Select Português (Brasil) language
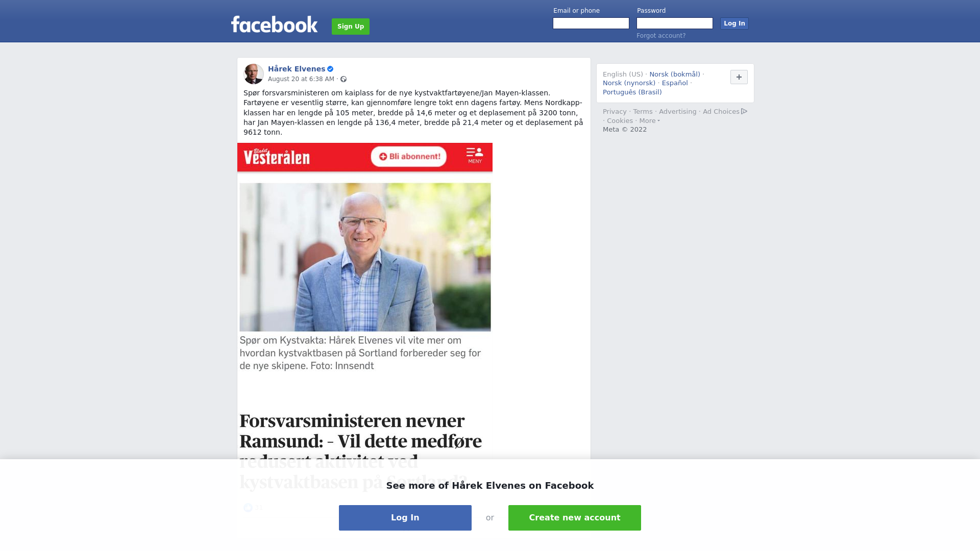 click(632, 92)
